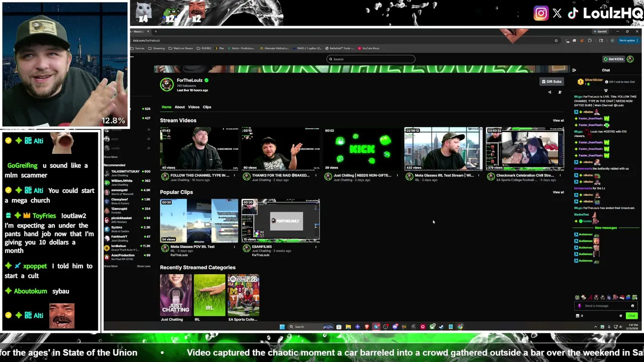Viewport: 644px width, 362px height.
Task: Jump to New messages in chat
Action: pyautogui.click(x=606, y=228)
